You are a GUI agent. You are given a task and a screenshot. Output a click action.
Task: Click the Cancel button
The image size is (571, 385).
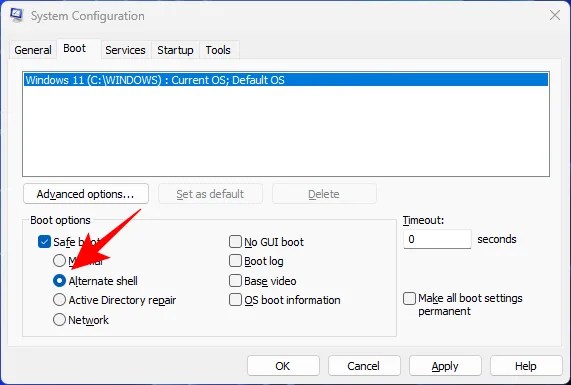[x=364, y=366]
